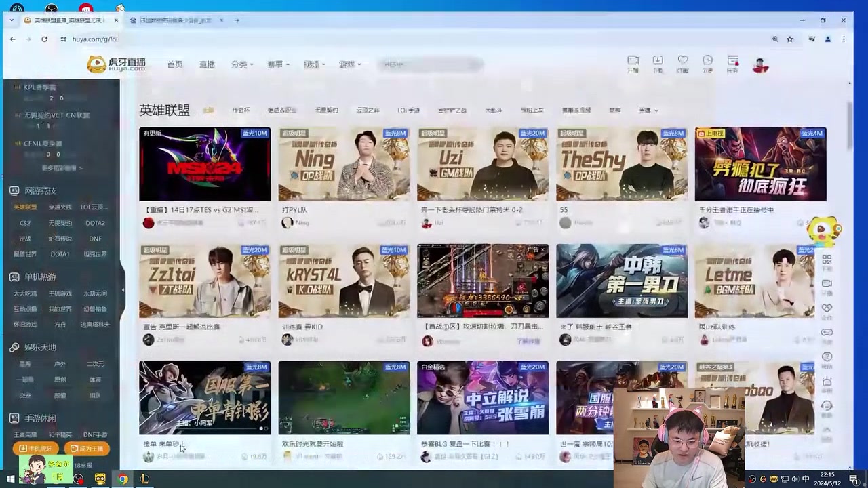868x488 pixels.
Task: Switch to the second browser tab
Action: [x=176, y=20]
